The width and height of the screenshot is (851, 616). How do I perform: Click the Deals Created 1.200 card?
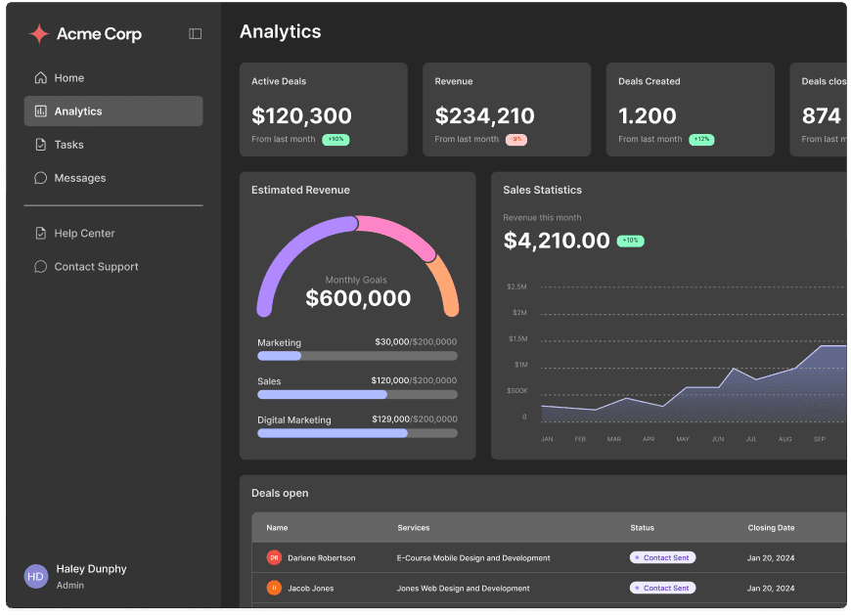[x=691, y=110]
